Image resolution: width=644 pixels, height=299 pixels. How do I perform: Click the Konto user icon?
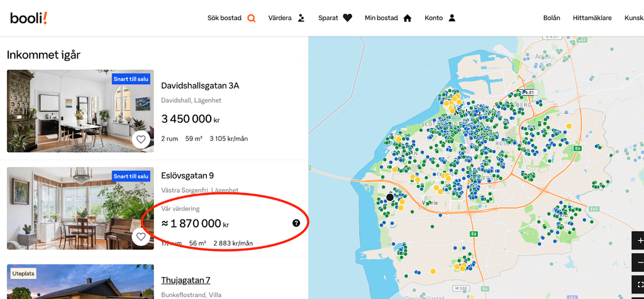click(452, 18)
